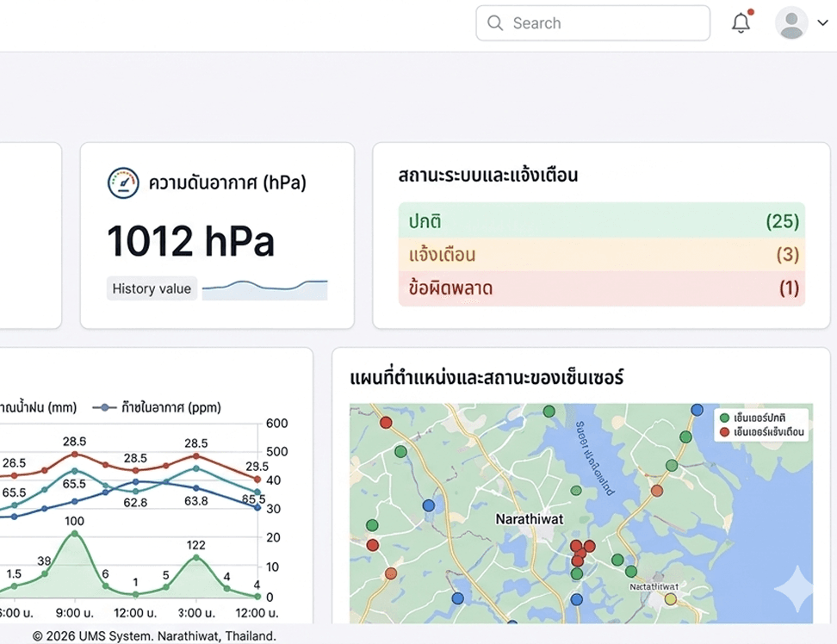This screenshot has height=644, width=837.
Task: Click the Narathiwat city label on map
Action: point(529,519)
